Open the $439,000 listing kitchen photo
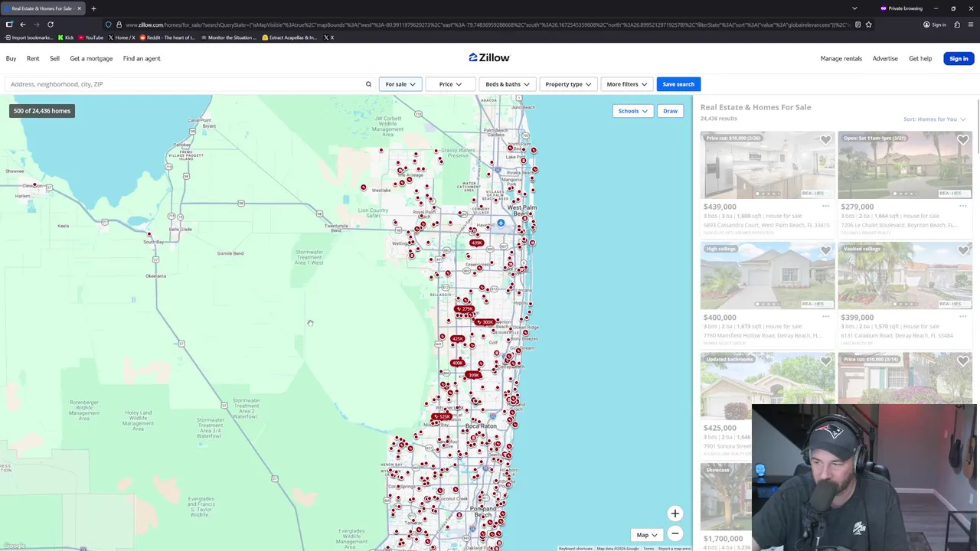This screenshot has height=551, width=980. (x=767, y=165)
